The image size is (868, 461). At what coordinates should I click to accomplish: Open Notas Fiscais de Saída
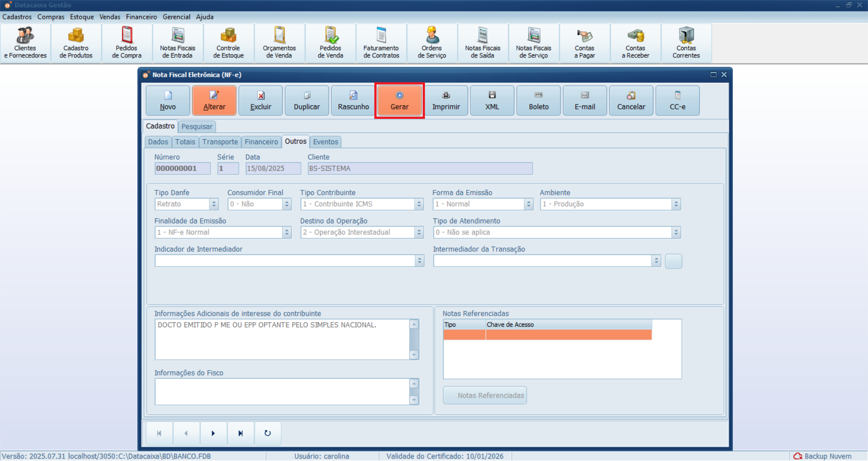click(x=482, y=43)
